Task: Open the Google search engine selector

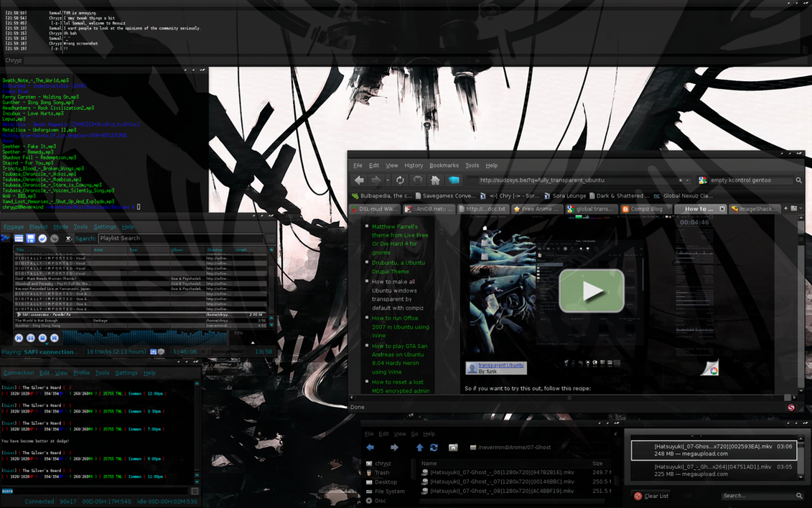Action: (x=703, y=180)
